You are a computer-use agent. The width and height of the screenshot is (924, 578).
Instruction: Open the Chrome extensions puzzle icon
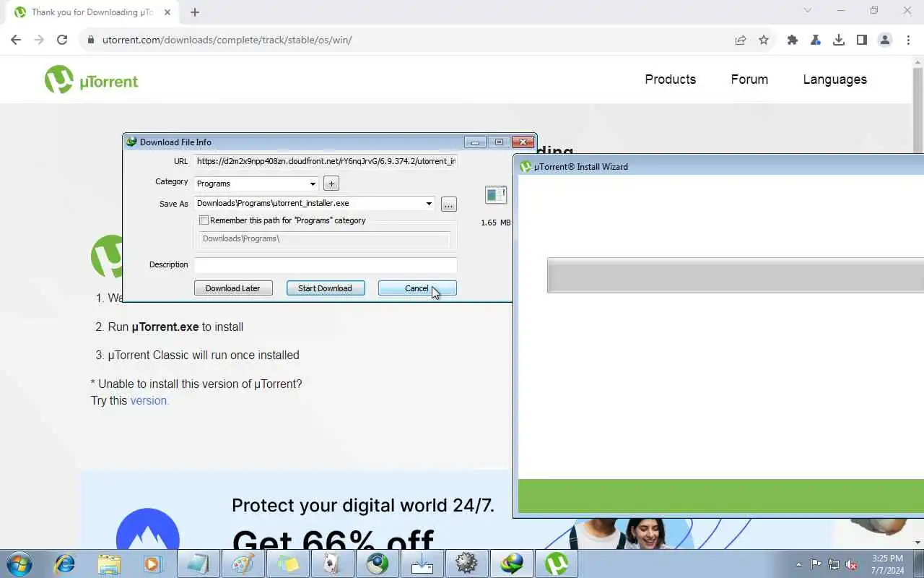[x=793, y=40]
